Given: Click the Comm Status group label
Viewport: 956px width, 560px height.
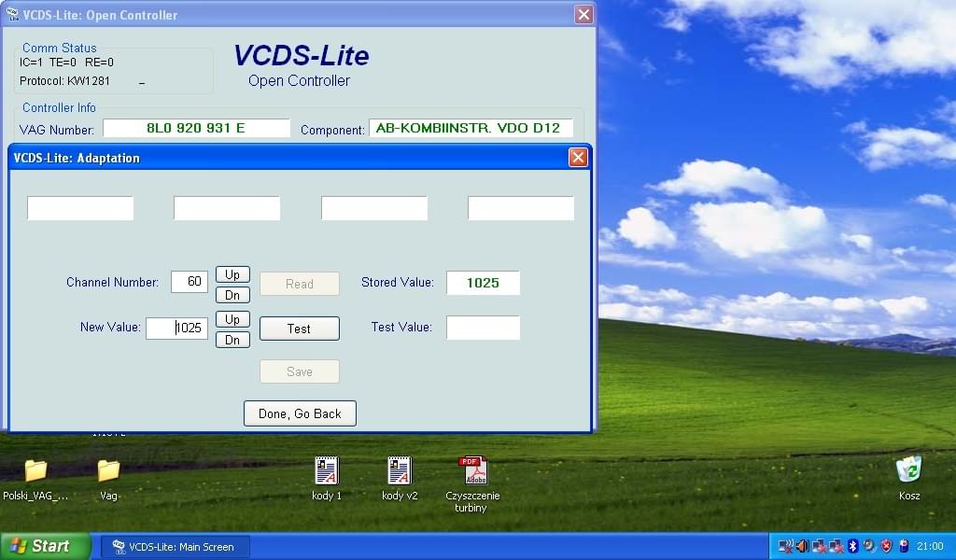Looking at the screenshot, I should 59,48.
